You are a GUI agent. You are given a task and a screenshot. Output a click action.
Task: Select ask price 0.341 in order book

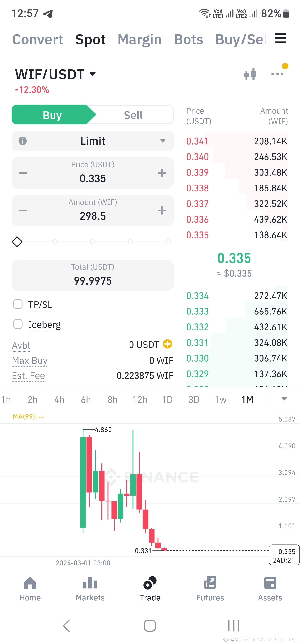pyautogui.click(x=197, y=141)
